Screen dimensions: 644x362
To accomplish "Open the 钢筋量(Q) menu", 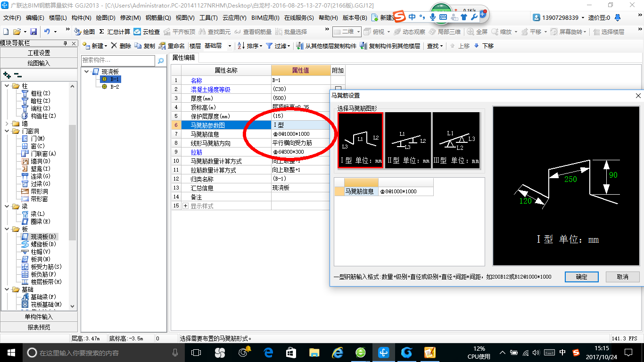I will point(158,18).
